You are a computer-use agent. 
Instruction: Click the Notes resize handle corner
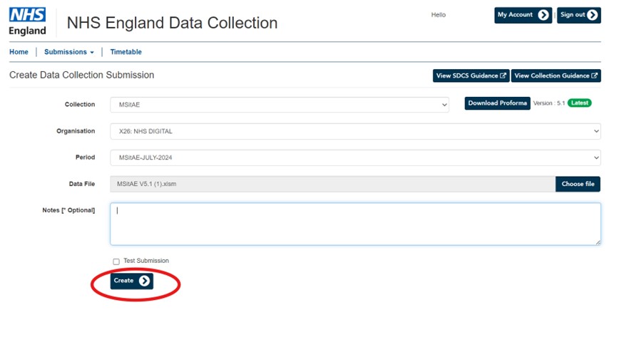598,242
